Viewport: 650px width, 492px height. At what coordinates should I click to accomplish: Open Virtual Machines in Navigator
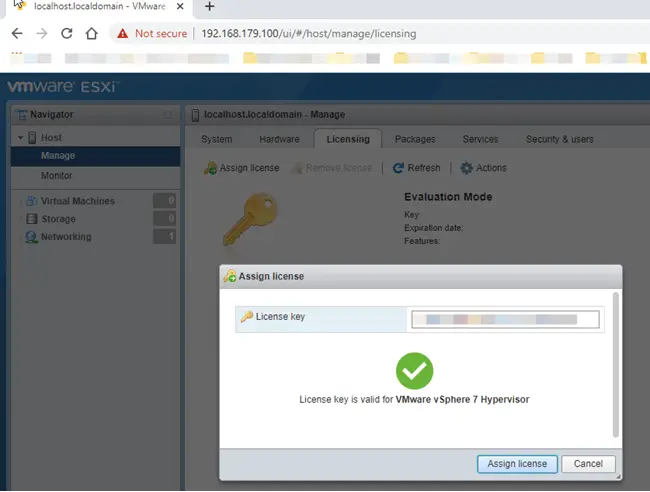click(78, 201)
